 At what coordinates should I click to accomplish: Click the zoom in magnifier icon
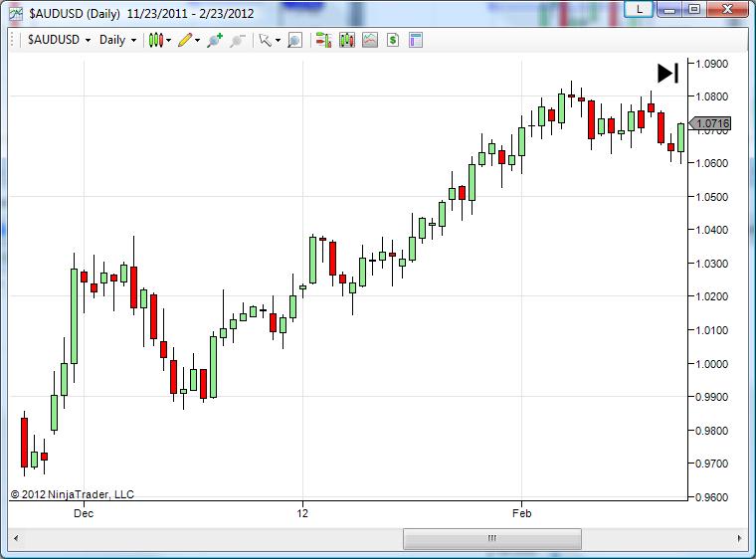[215, 40]
